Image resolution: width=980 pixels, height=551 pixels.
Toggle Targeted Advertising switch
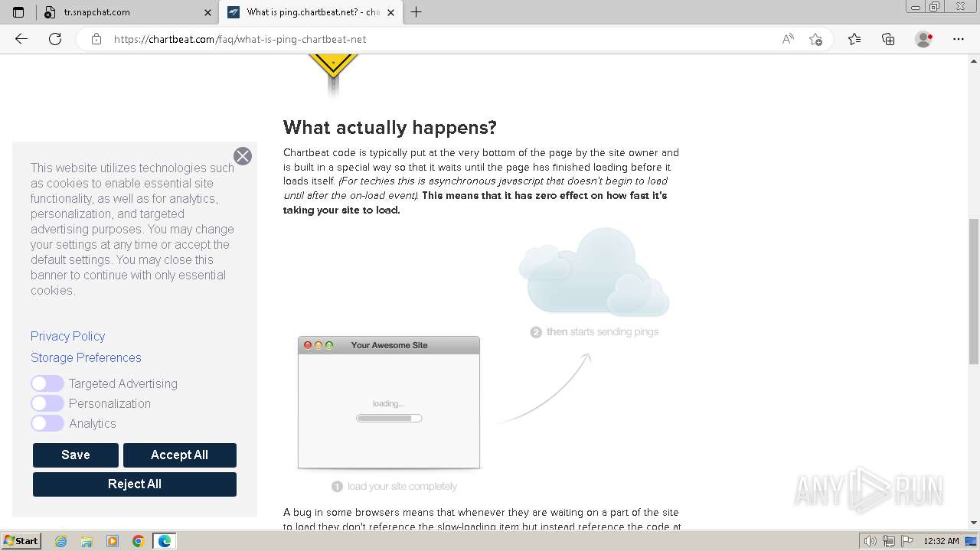[47, 383]
